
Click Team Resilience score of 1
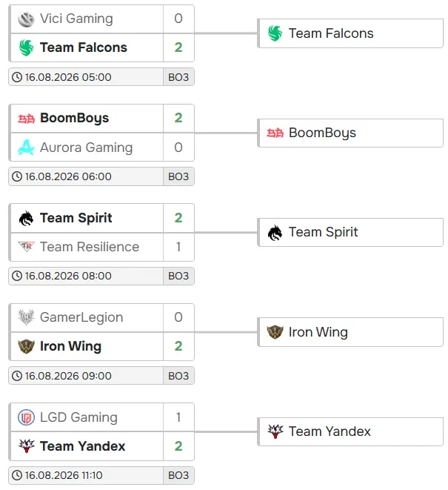click(x=178, y=247)
